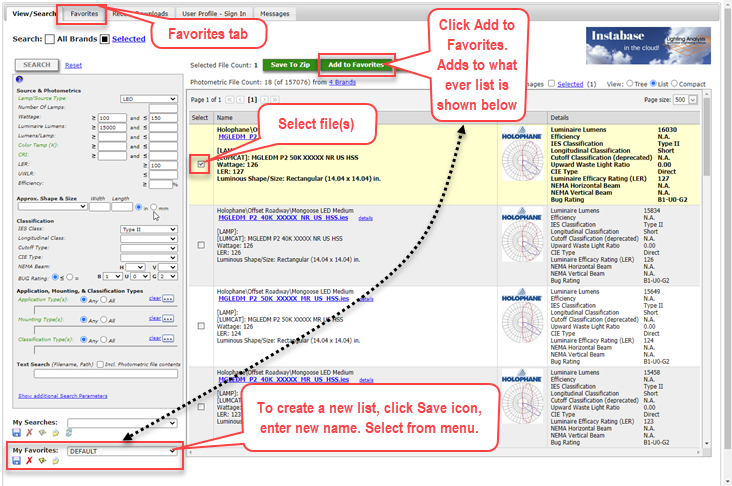This screenshot has width=732, height=486.
Task: Refresh the My Searches list
Action: (x=69, y=433)
